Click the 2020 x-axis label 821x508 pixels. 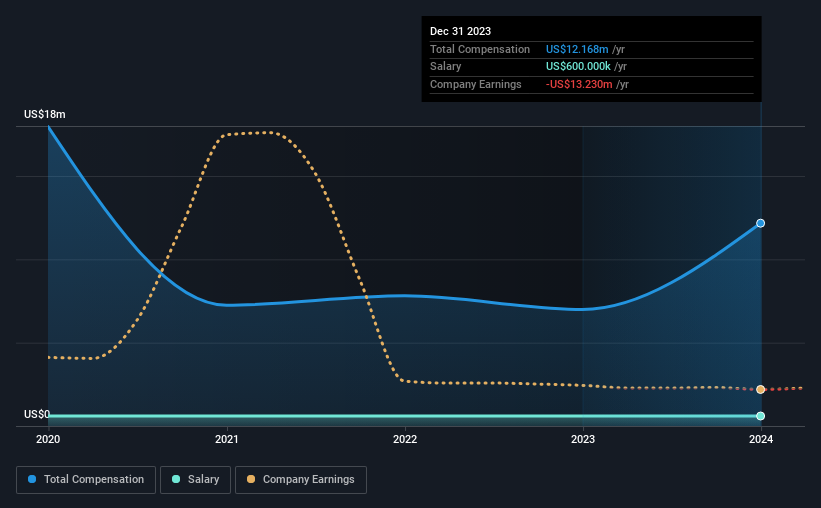48,439
